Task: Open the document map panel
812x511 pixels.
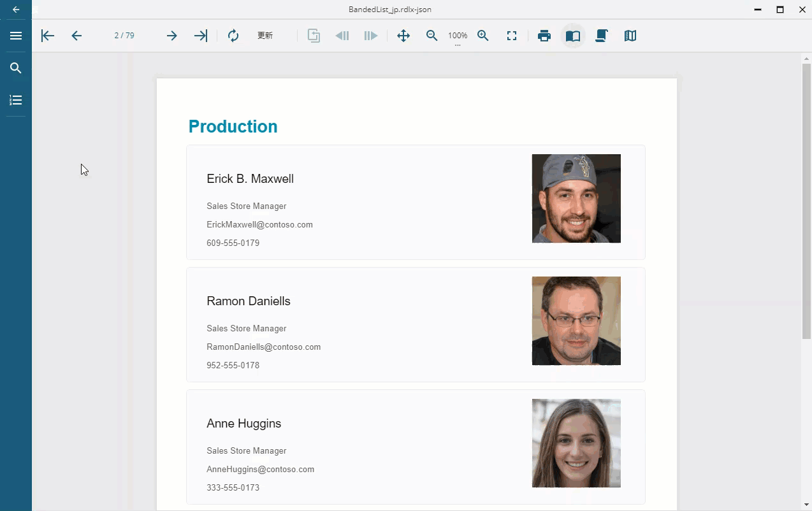Action: [x=16, y=100]
